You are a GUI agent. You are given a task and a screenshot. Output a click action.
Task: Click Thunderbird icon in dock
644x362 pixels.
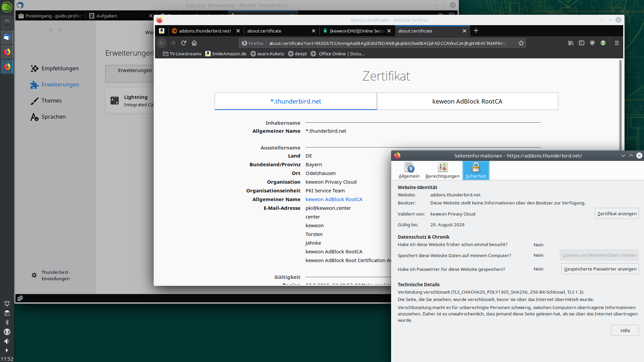pyautogui.click(x=7, y=37)
